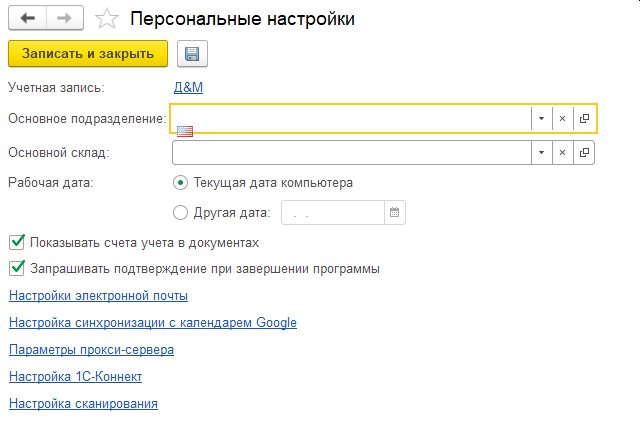Open Настройка сканирования link
This screenshot has width=640, height=439.
[x=83, y=404]
